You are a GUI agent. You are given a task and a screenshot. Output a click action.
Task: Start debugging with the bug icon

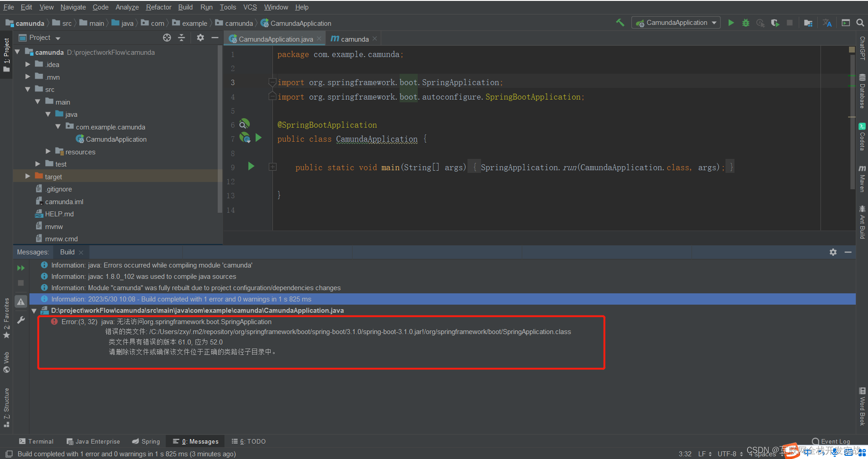tap(746, 23)
